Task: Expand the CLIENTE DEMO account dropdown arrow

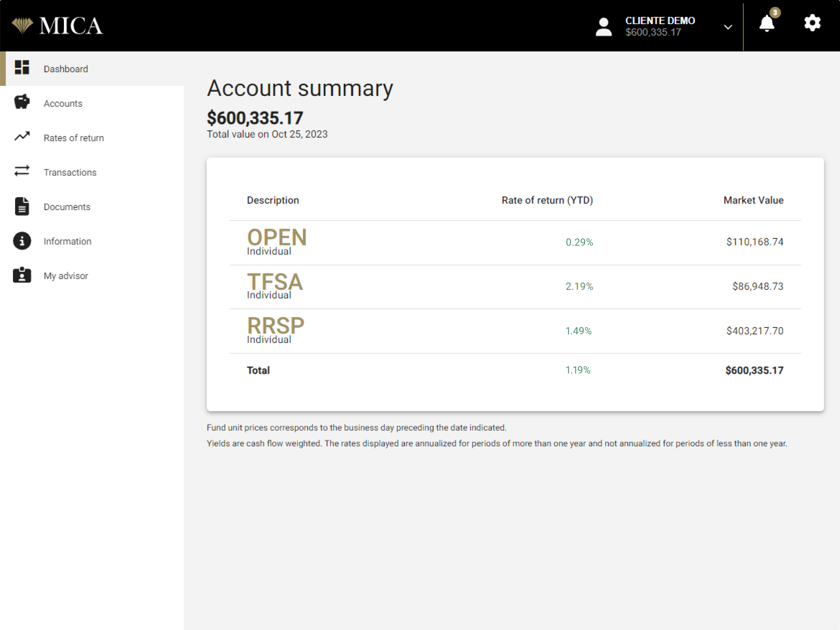Action: click(x=727, y=27)
